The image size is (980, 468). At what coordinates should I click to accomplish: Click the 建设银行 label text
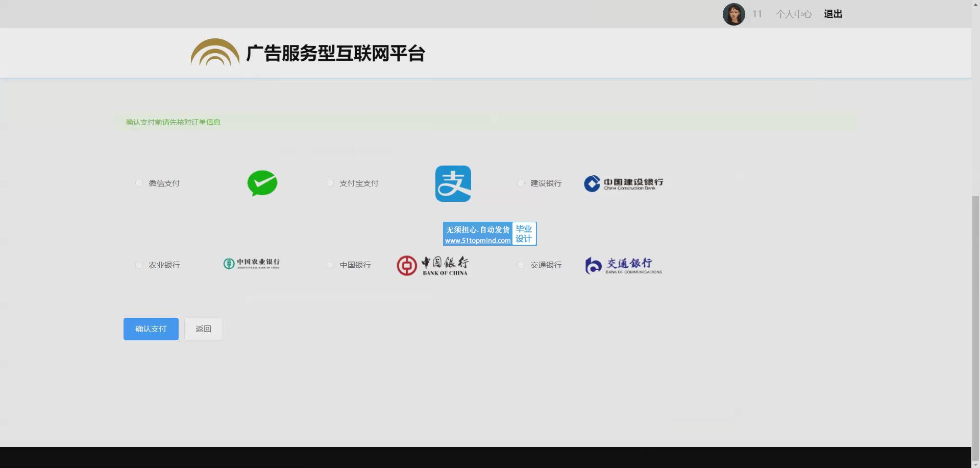tap(546, 183)
